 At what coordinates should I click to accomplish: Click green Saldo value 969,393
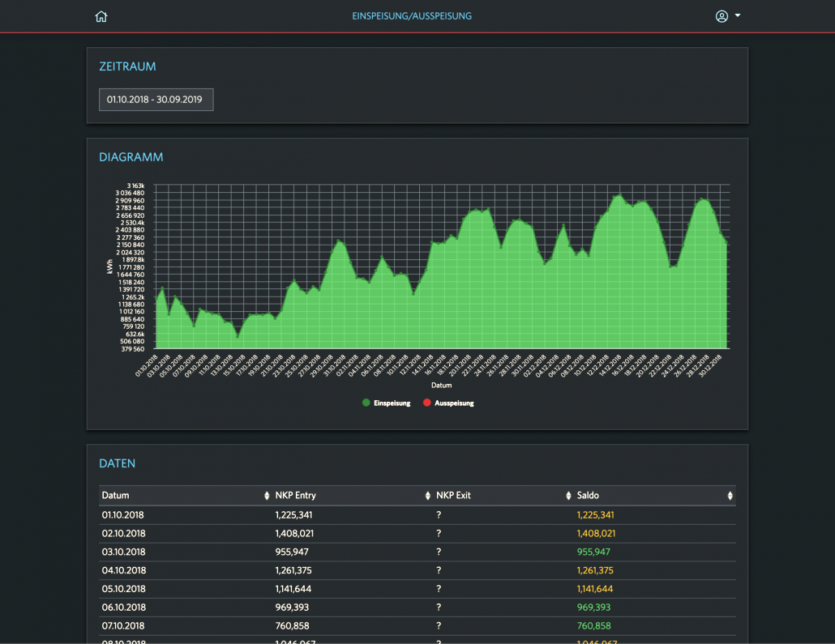pyautogui.click(x=593, y=608)
